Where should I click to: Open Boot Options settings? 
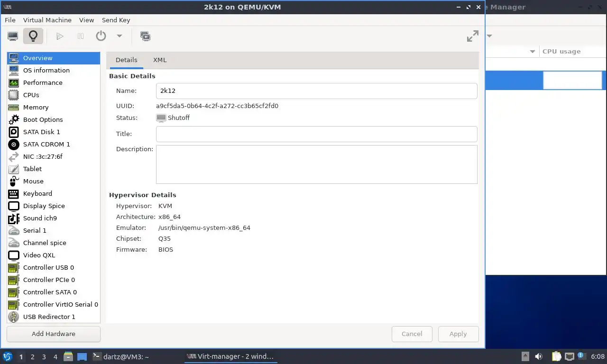tap(54, 119)
